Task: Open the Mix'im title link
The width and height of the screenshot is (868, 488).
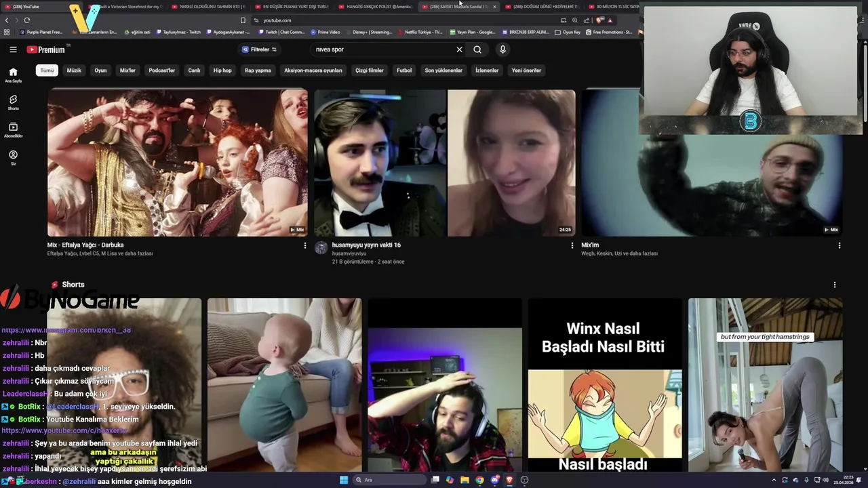Action: (x=590, y=245)
